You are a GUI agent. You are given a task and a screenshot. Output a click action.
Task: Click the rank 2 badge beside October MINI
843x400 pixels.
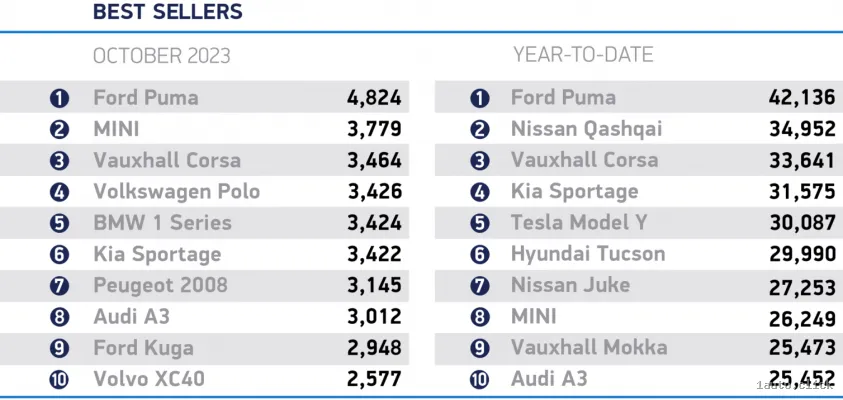(x=59, y=129)
